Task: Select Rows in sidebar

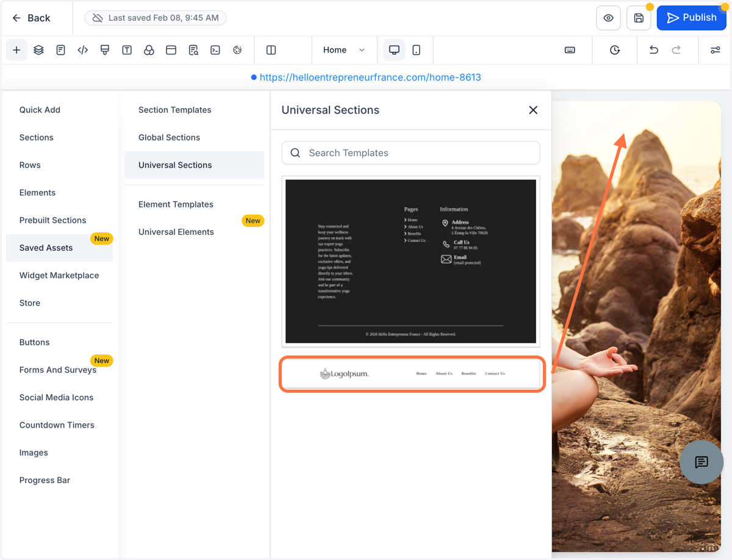Action: coord(30,165)
